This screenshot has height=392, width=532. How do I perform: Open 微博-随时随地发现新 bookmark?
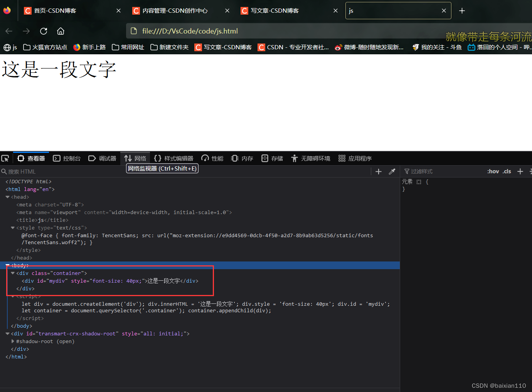click(x=369, y=47)
